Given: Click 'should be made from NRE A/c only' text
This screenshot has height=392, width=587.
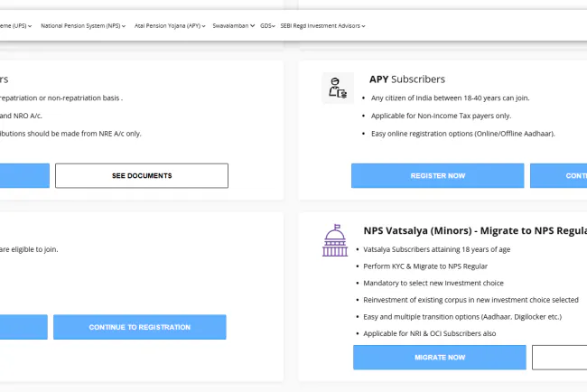Looking at the screenshot, I should 70,134.
